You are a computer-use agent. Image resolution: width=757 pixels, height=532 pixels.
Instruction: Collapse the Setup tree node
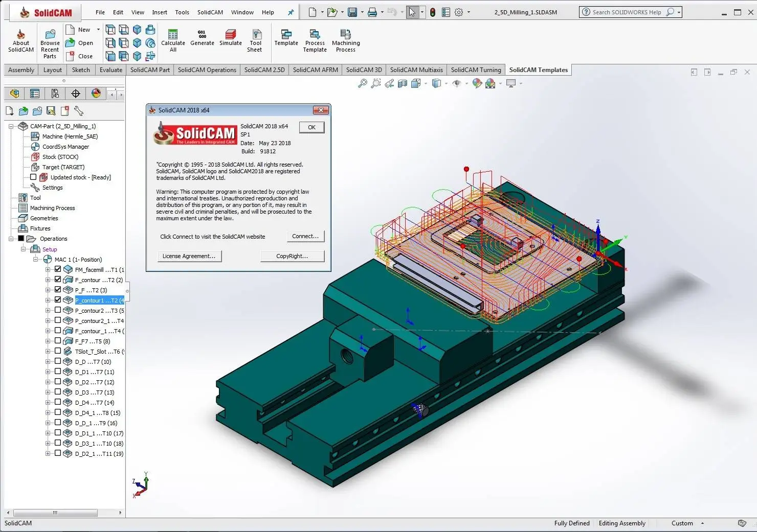click(24, 249)
